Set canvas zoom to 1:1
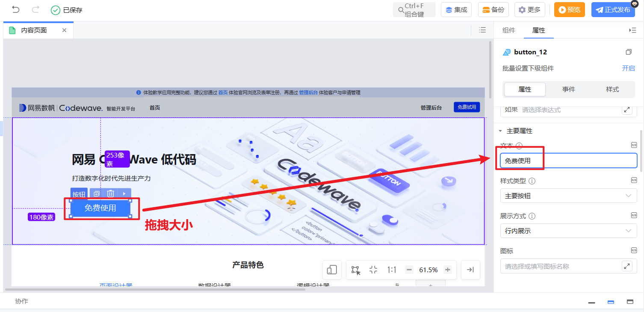The height and width of the screenshot is (312, 644). point(392,270)
